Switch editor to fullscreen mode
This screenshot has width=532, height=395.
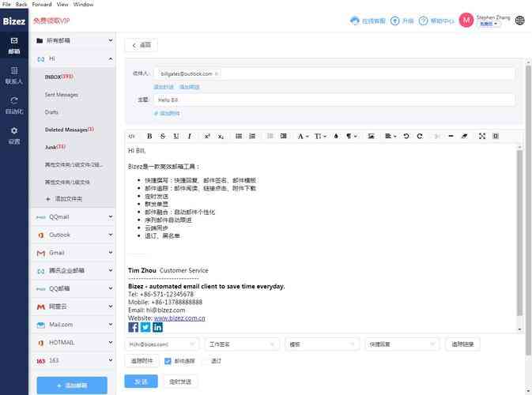(481, 136)
